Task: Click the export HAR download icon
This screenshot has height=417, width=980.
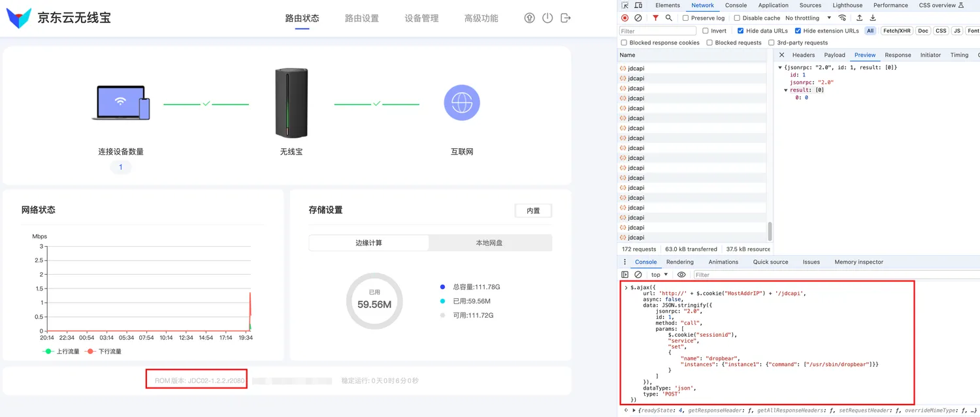Action: pyautogui.click(x=872, y=18)
